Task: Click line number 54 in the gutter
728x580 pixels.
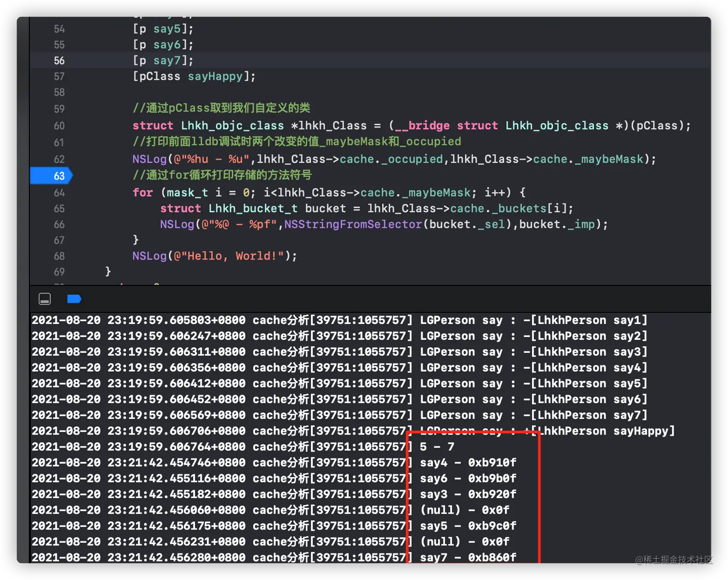Action: tap(59, 29)
